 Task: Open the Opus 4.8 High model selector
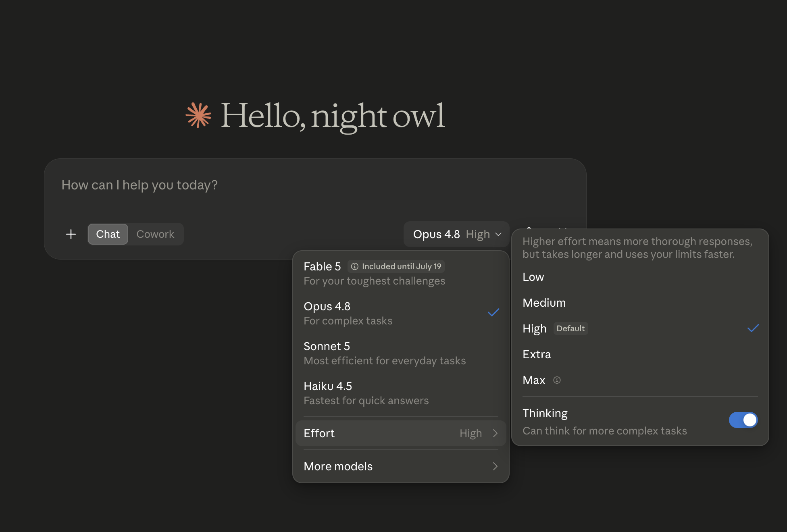[457, 234]
